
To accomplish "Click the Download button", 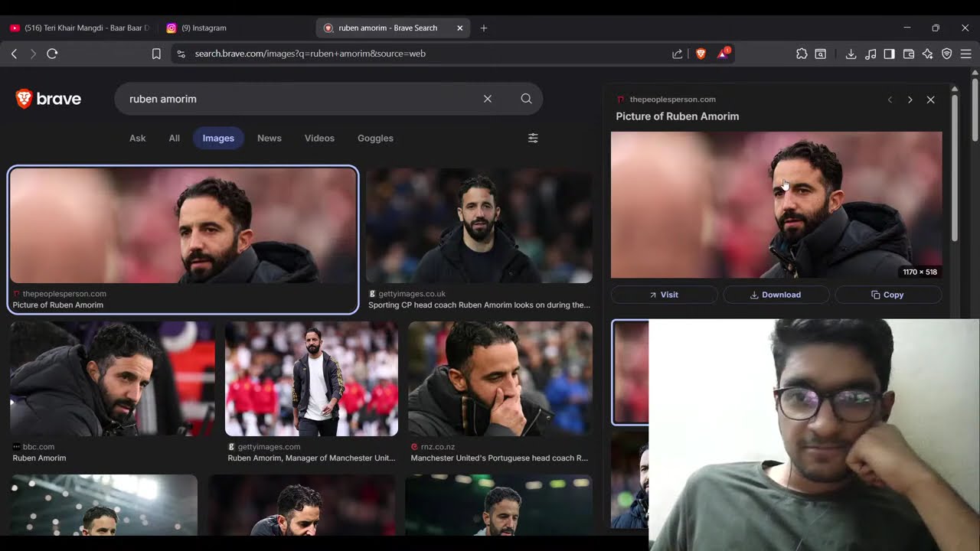I will click(776, 295).
